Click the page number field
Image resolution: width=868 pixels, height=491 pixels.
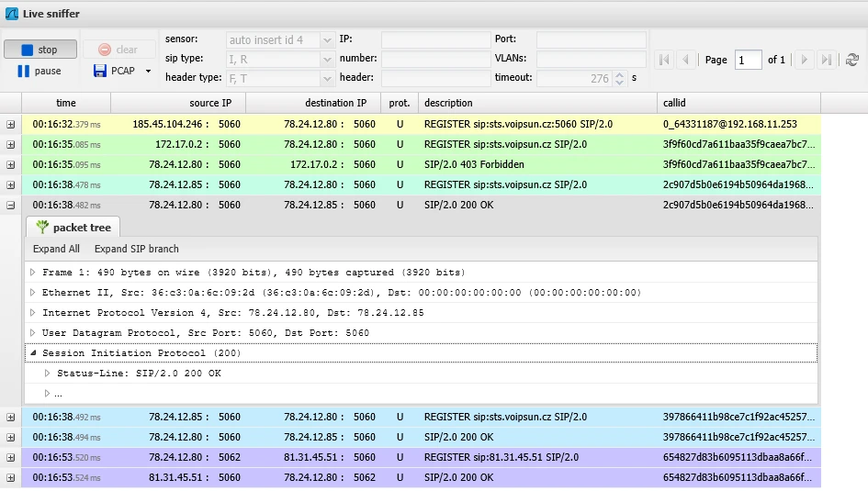click(748, 60)
